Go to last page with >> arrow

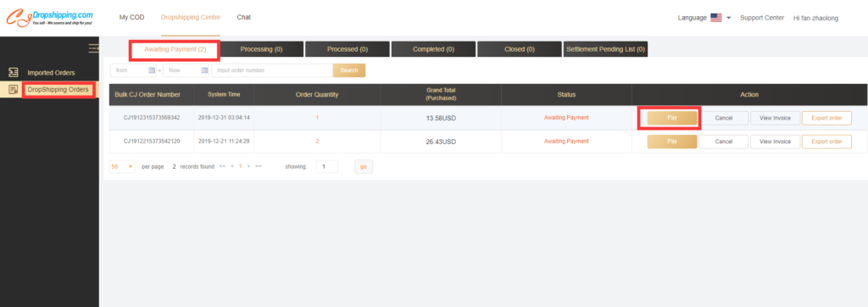click(x=259, y=166)
